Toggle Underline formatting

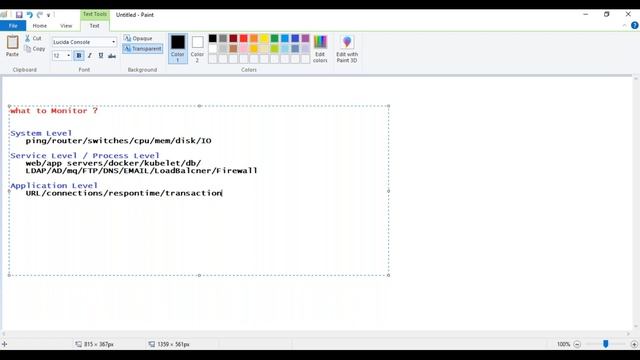click(101, 56)
